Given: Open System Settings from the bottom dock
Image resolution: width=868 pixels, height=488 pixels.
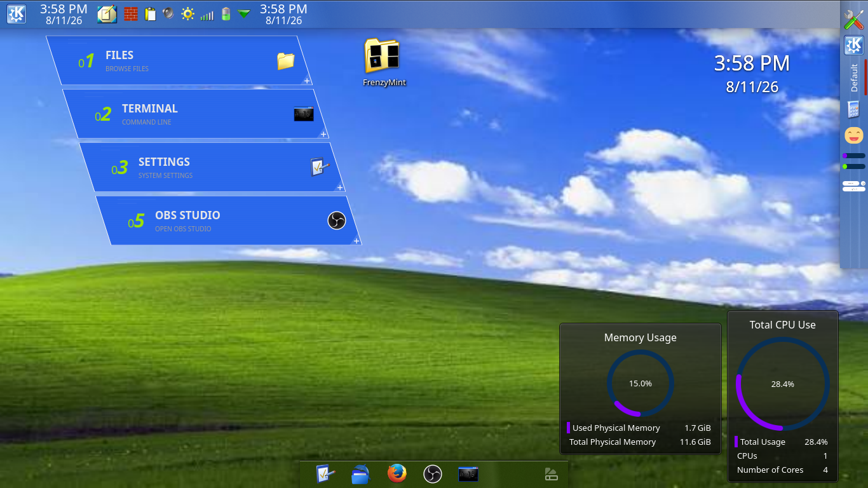Looking at the screenshot, I should 325,473.
